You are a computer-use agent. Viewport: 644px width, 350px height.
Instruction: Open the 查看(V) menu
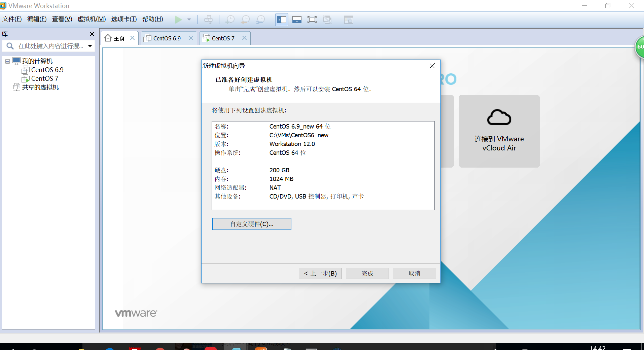pyautogui.click(x=62, y=19)
